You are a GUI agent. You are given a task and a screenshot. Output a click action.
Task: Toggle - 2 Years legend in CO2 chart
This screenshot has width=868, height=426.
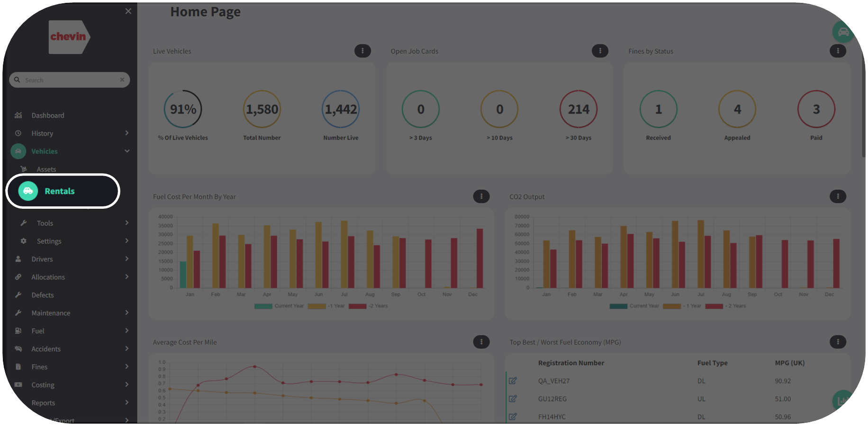coord(725,306)
